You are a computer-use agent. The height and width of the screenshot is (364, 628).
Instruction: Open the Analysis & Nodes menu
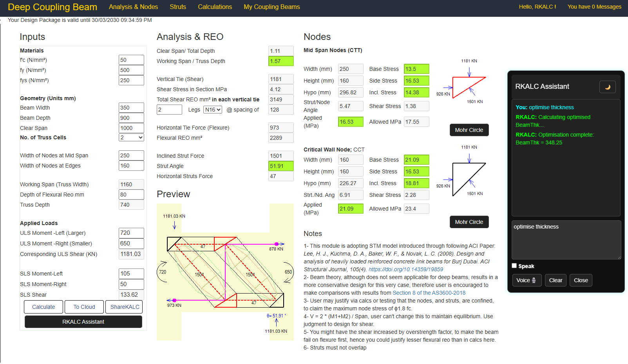133,7
